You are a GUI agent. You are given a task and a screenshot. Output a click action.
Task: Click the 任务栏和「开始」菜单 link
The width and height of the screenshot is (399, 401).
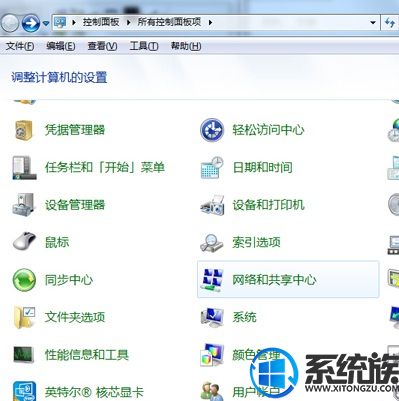tap(105, 167)
